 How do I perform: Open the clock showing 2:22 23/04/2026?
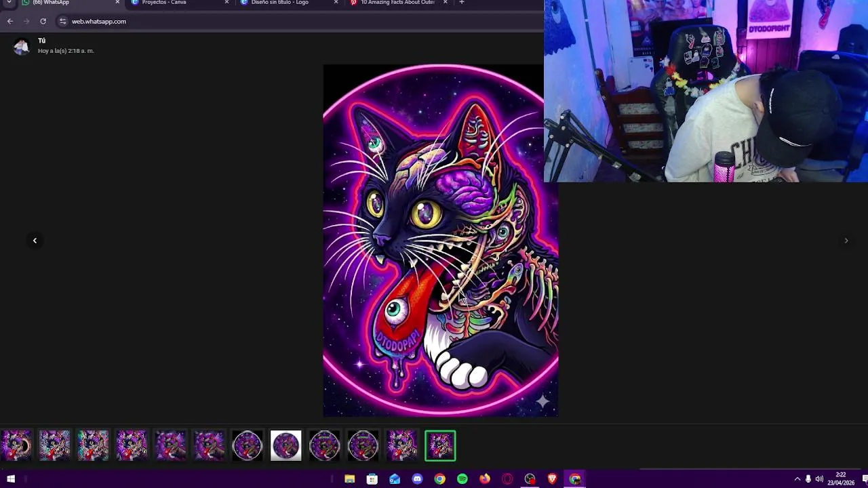point(841,479)
